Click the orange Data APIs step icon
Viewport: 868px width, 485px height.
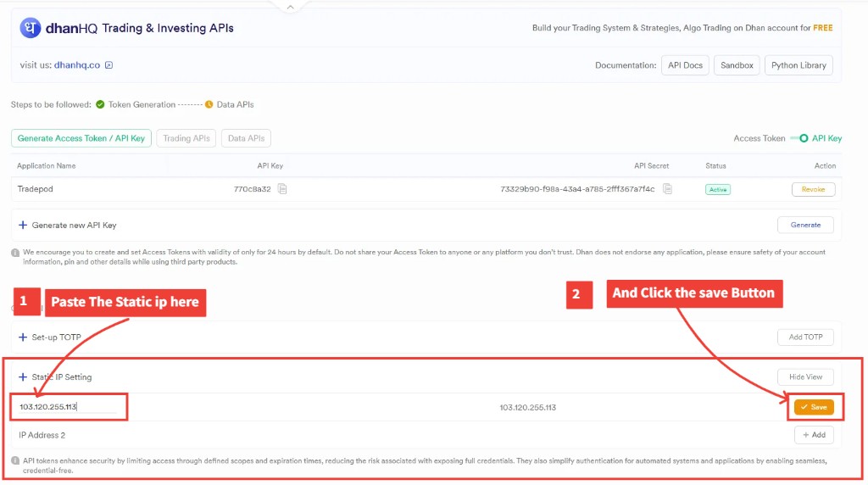pos(209,104)
